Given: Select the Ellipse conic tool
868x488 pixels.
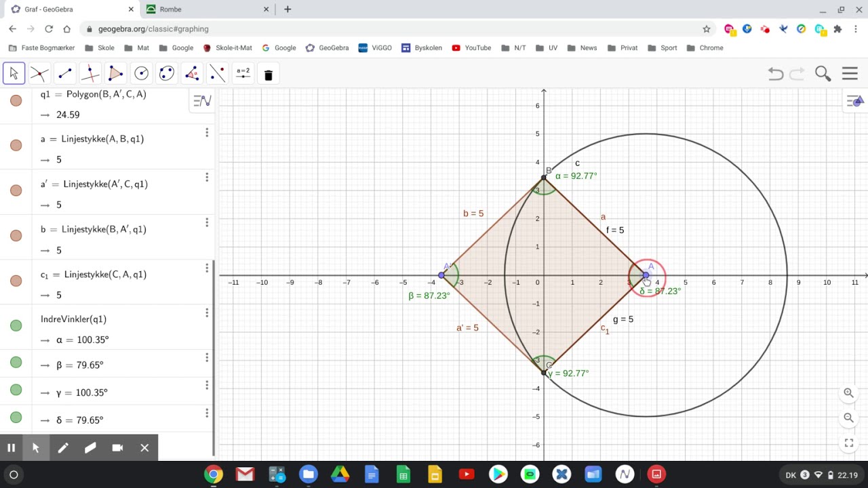Looking at the screenshot, I should click(x=166, y=74).
